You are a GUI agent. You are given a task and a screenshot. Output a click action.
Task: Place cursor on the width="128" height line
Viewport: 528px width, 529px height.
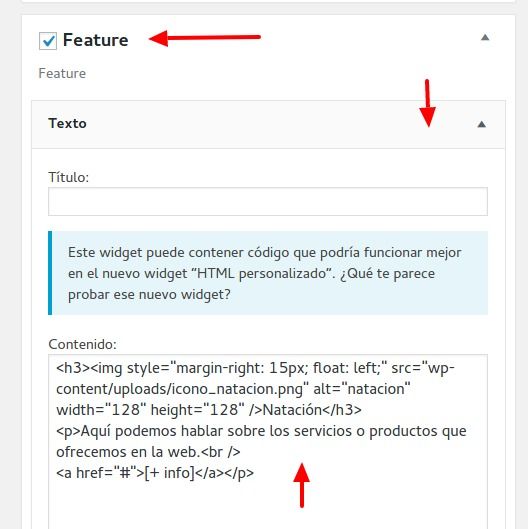coord(209,410)
